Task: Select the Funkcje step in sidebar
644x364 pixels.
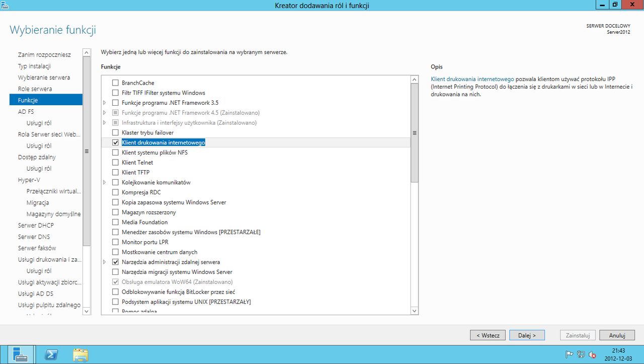Action: click(46, 100)
